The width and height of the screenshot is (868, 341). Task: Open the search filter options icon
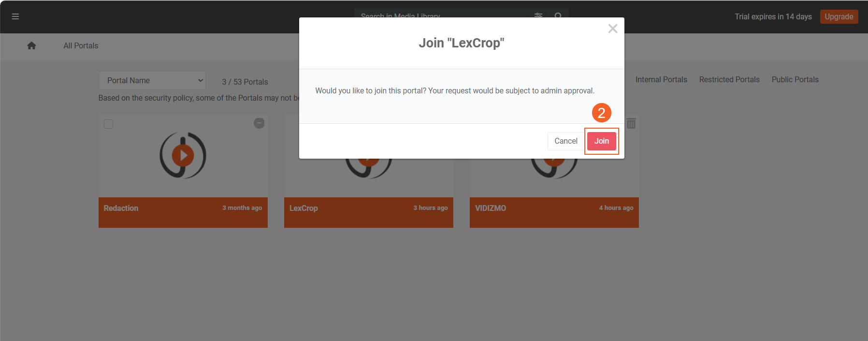[538, 15]
